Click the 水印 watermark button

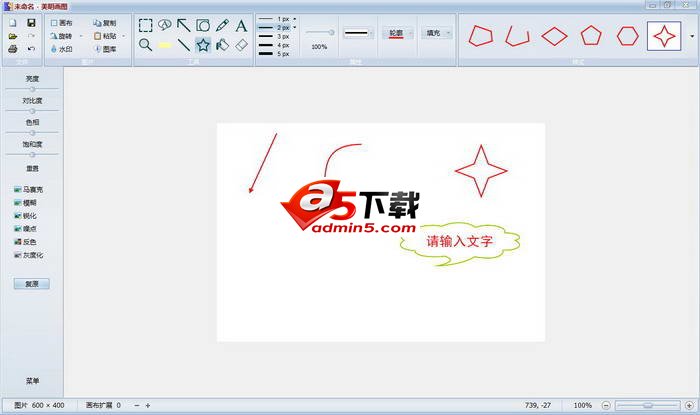coord(62,49)
